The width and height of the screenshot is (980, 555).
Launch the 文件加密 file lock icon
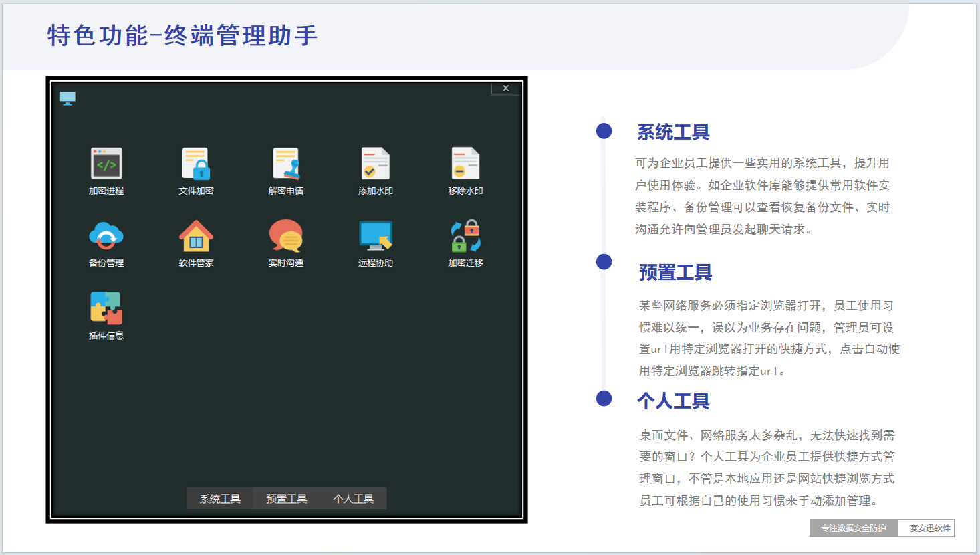click(x=196, y=164)
